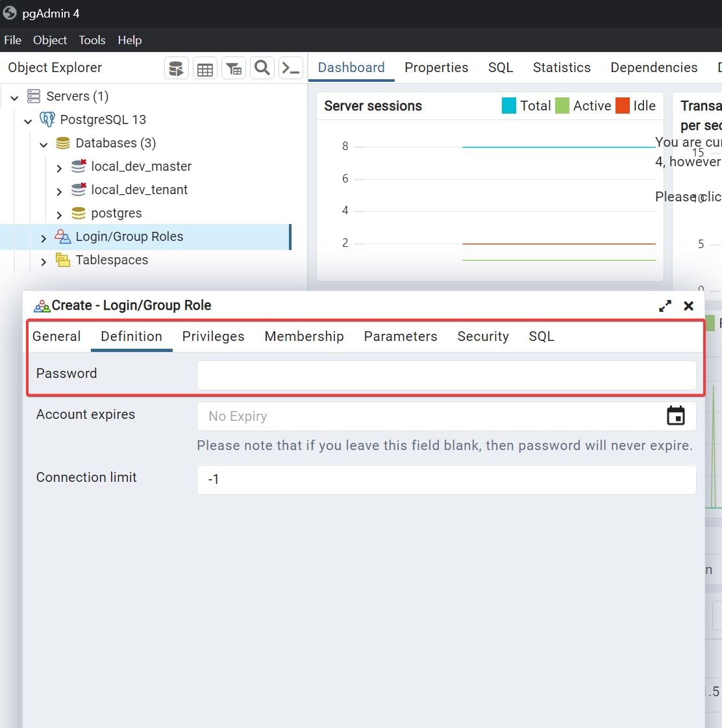Select the local_dev_master database
This screenshot has height=728, width=722.
141,166
